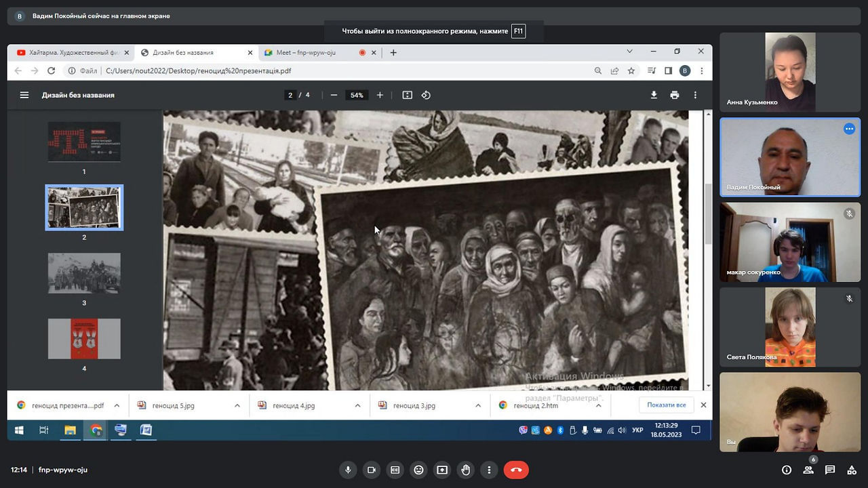Open File Explorer from the taskbar
This screenshot has width=868, height=488.
tap(70, 430)
